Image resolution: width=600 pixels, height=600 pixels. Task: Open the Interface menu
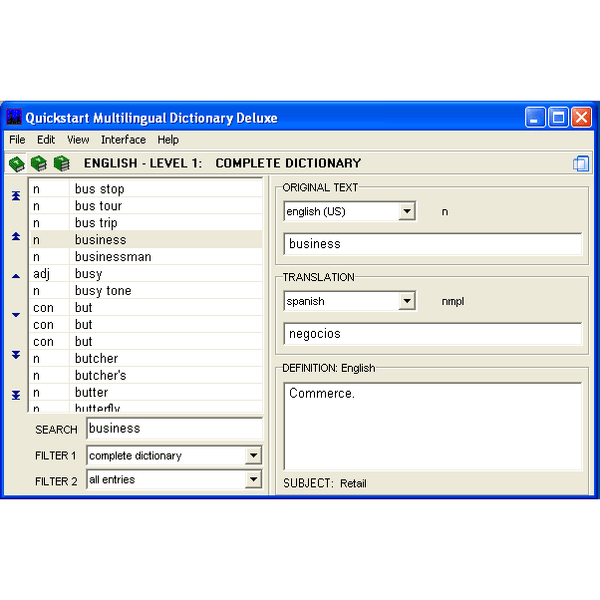[x=123, y=140]
